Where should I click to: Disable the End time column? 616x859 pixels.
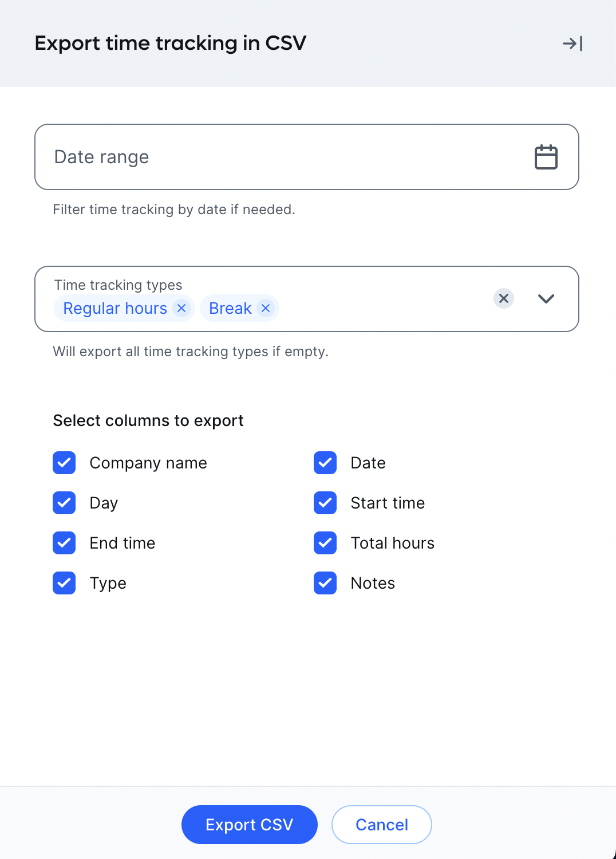click(64, 543)
